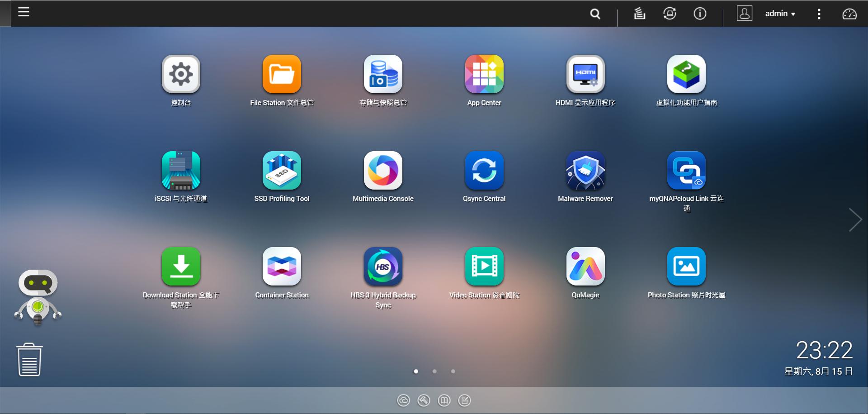
Task: Switch to the second desktop page dot
Action: pos(434,371)
